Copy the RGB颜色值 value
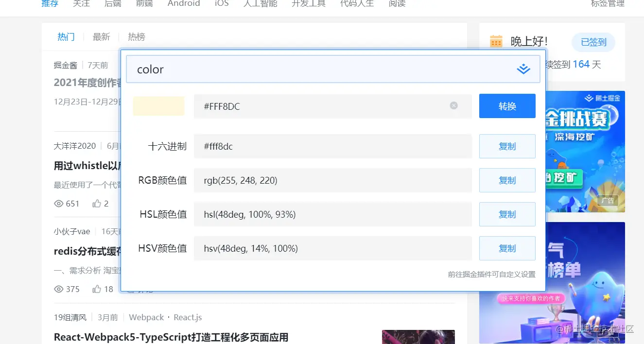 coord(507,180)
